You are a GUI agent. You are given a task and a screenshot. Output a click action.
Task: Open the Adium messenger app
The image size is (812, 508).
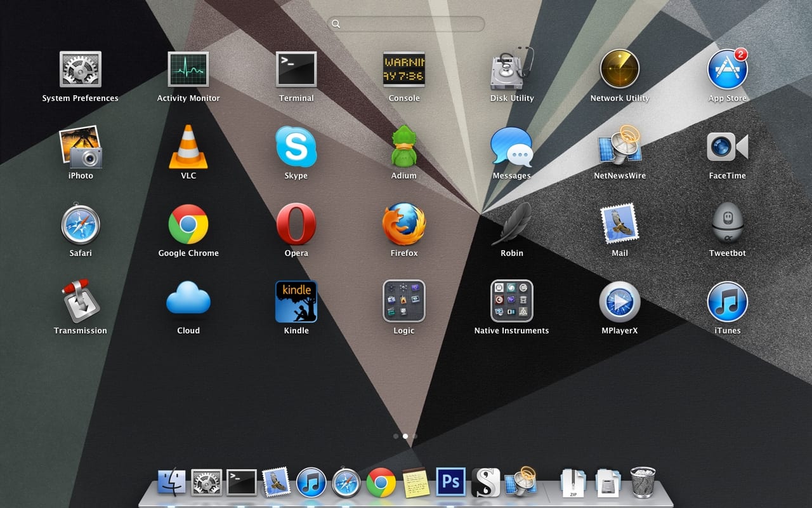coord(404,147)
